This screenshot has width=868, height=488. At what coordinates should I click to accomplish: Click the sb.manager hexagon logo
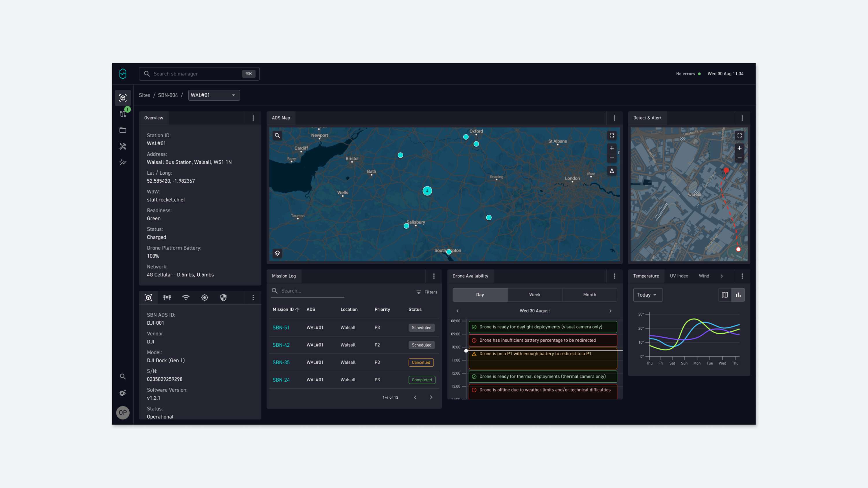(123, 74)
